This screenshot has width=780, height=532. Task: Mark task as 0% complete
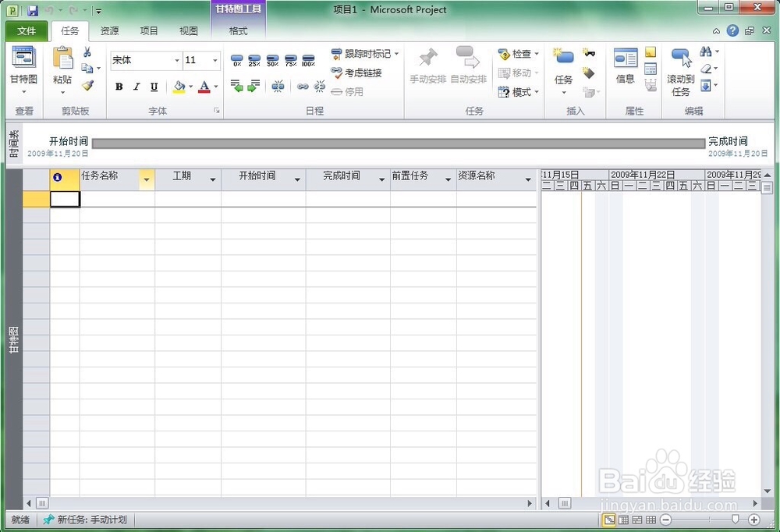click(x=237, y=61)
